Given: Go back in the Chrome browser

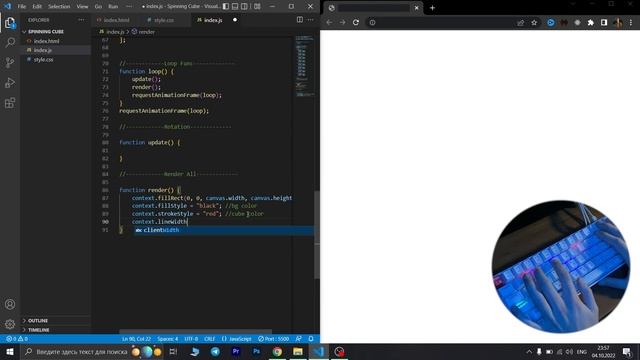Looking at the screenshot, I should point(329,22).
